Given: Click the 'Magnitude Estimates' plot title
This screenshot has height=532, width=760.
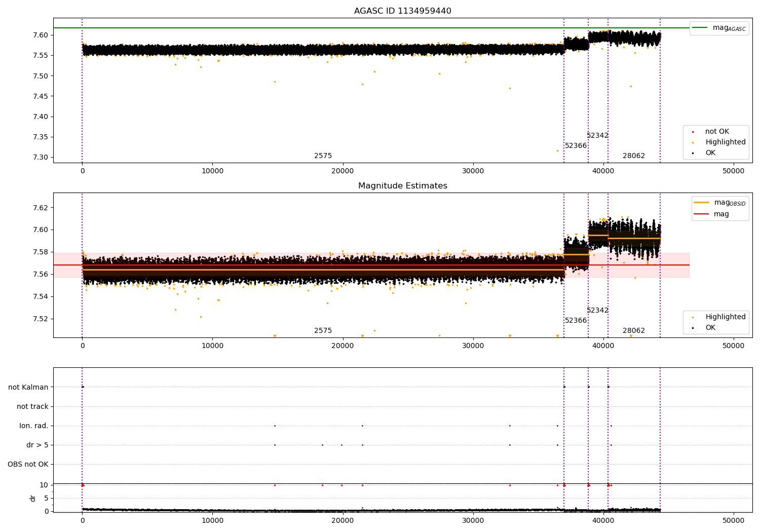Looking at the screenshot, I should pos(402,186).
